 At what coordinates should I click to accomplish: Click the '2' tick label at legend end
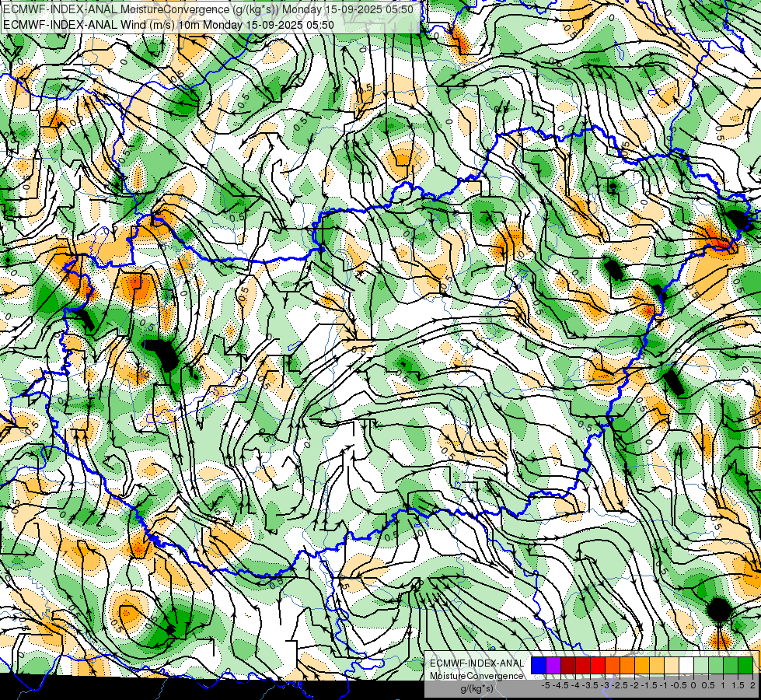[752, 685]
